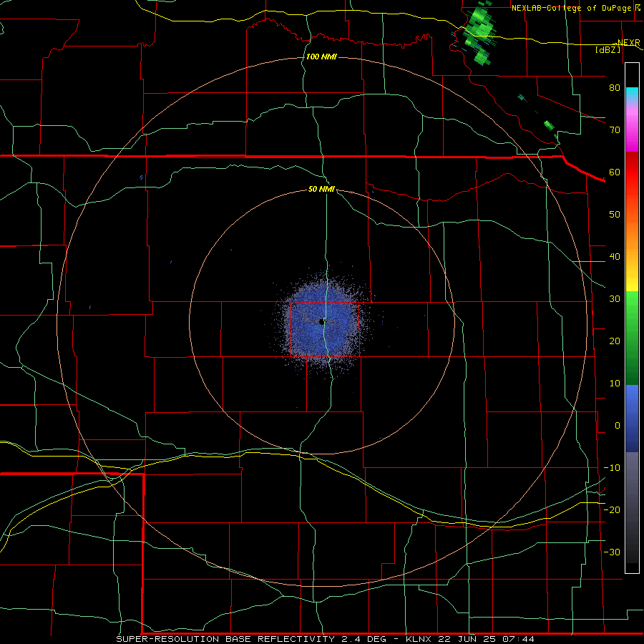Click the 0 value on dBZ scale
This screenshot has height=644, width=644.
coord(618,426)
